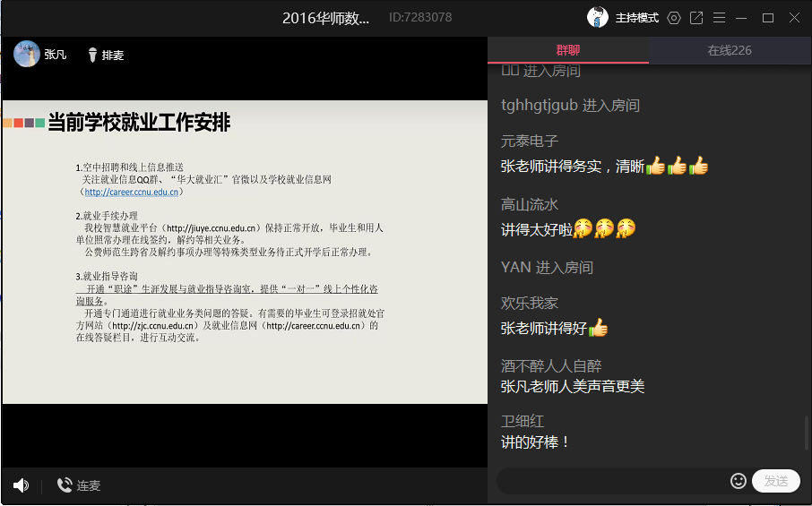Click career.ccnu.edu.cn link in slide
Screen dimensions: 812x506
[x=132, y=192]
